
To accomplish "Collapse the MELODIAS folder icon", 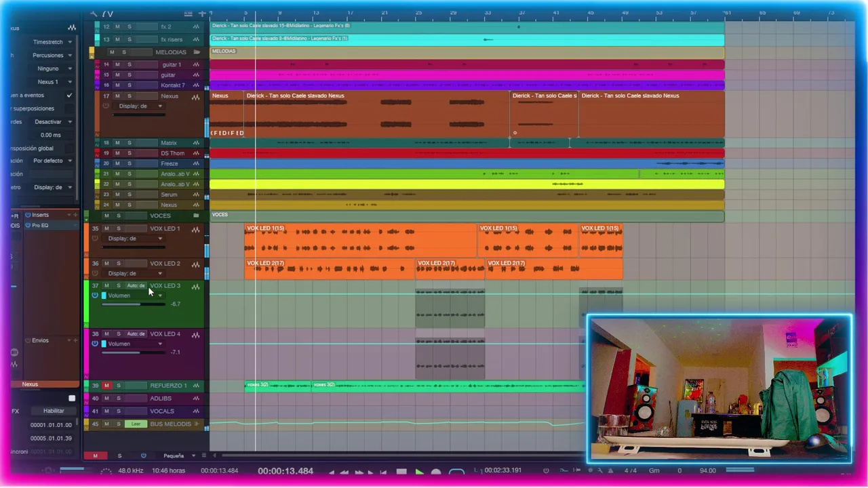I will (197, 52).
